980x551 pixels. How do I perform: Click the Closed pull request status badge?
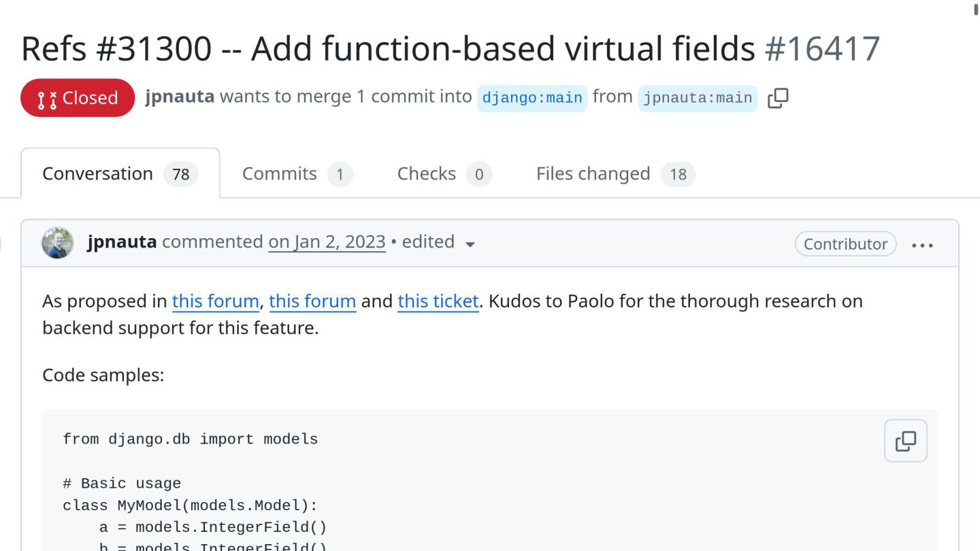(78, 98)
